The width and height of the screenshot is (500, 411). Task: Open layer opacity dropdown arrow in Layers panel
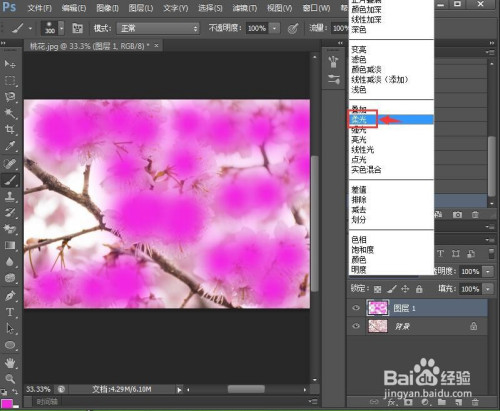[x=488, y=272]
